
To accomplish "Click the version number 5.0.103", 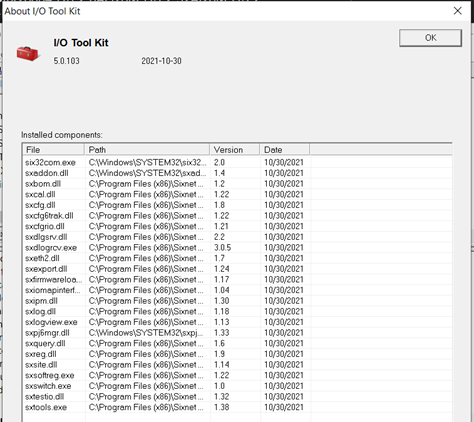I will 66,61.
